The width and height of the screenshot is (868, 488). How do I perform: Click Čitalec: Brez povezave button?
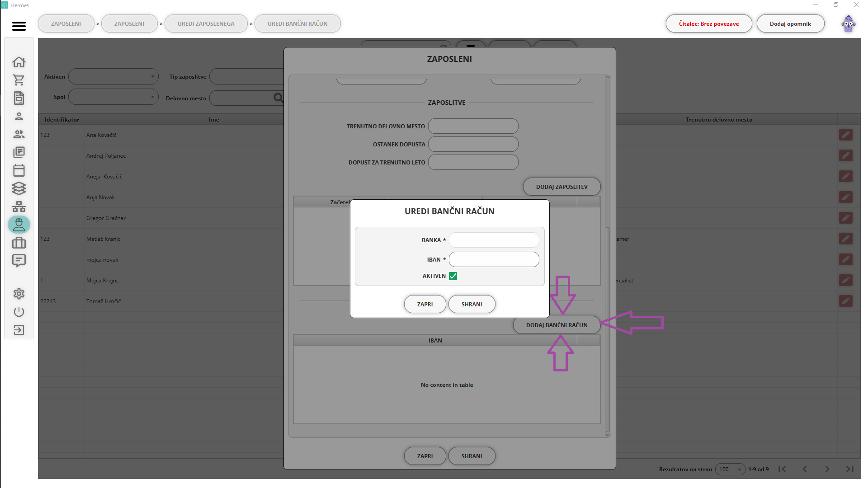[708, 24]
